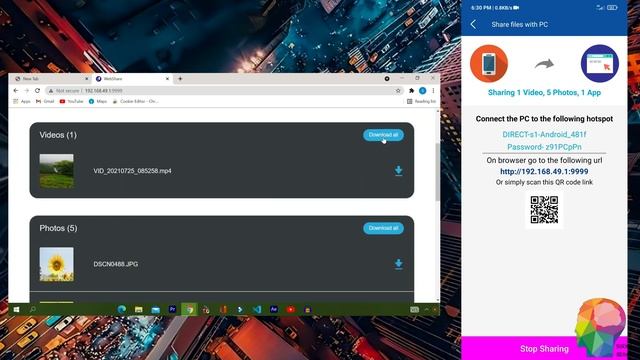Click the Not secure site info icon
This screenshot has width=640, height=360.
click(x=51, y=91)
